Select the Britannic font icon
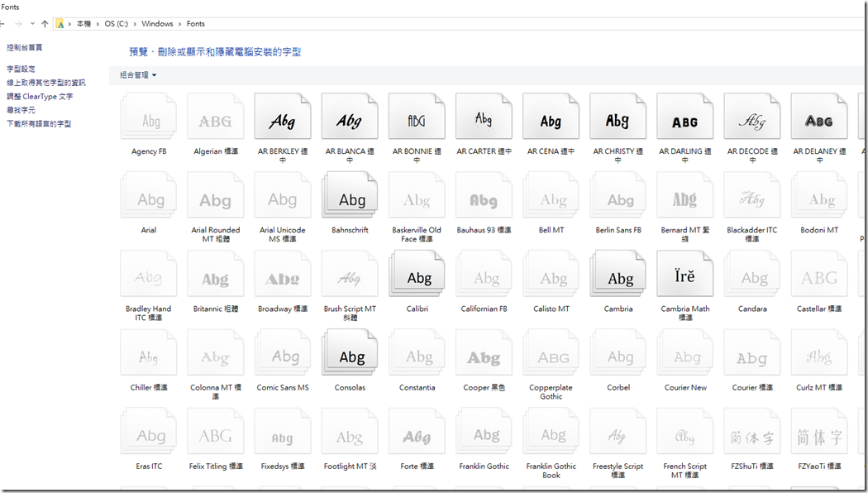 tap(216, 274)
